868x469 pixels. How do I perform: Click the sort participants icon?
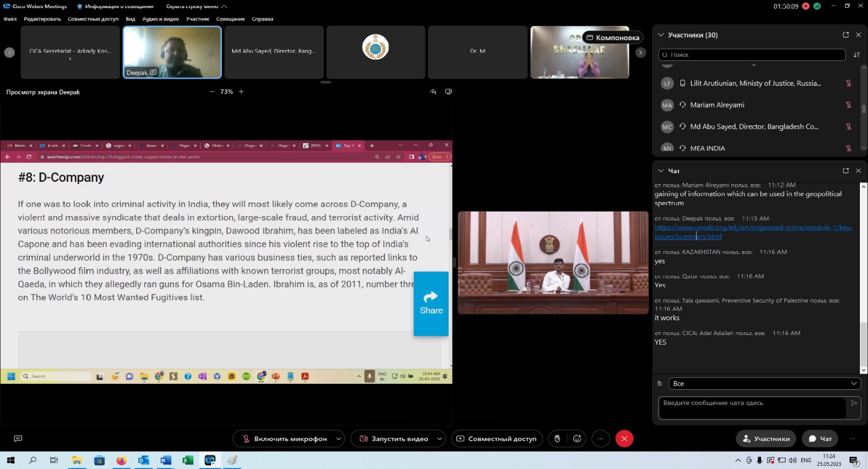coord(857,55)
